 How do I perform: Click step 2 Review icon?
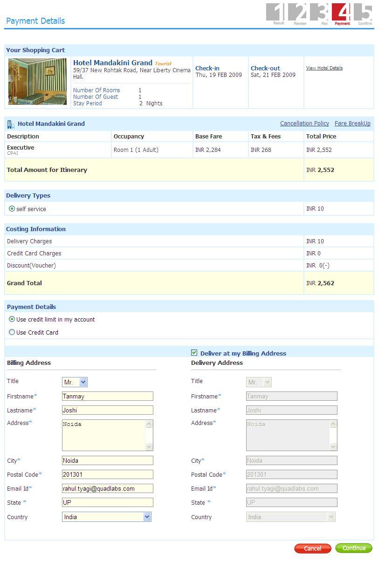[299, 13]
